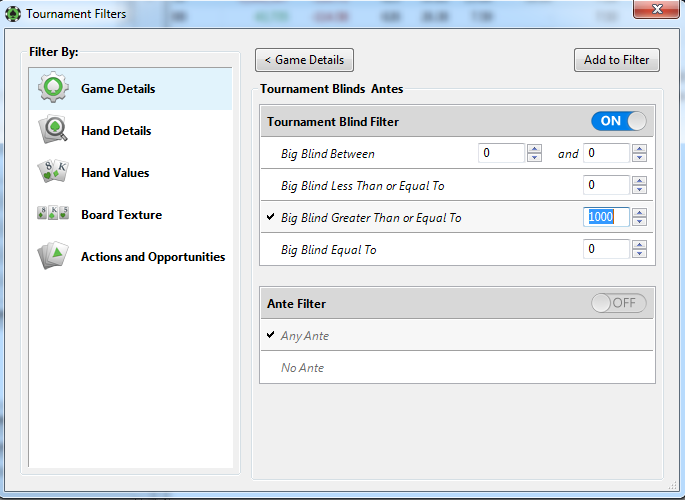Click the Tournament Filters title bar chip icon
This screenshot has width=685, height=500.
tap(13, 14)
